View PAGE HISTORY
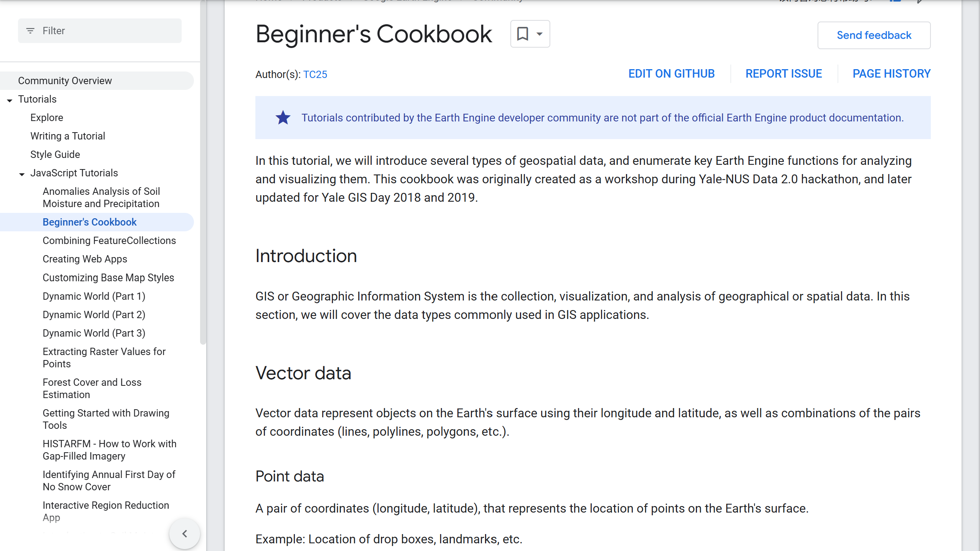The width and height of the screenshot is (980, 551). click(892, 73)
